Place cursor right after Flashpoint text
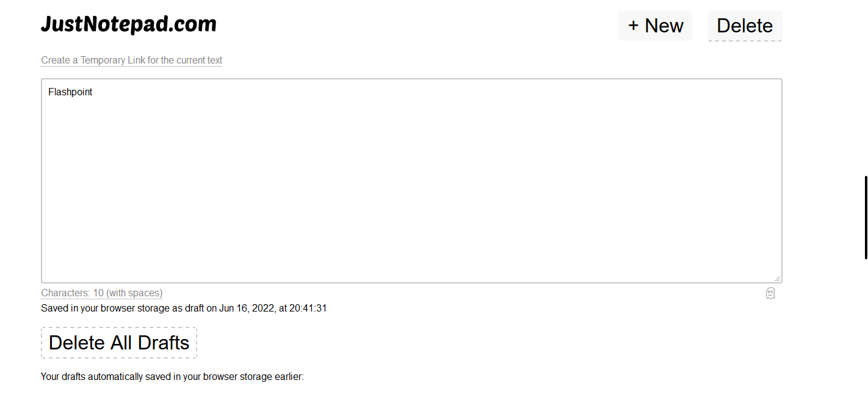The width and height of the screenshot is (868, 394). tap(94, 92)
